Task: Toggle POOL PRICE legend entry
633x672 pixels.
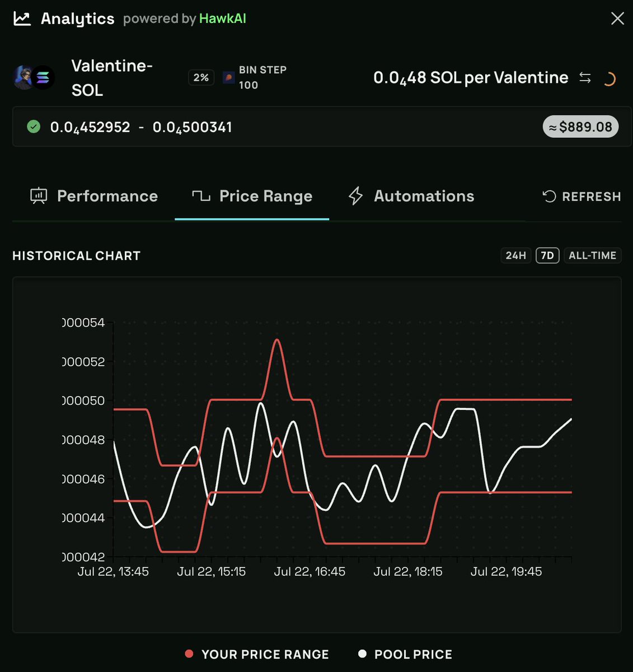Action: tap(405, 654)
